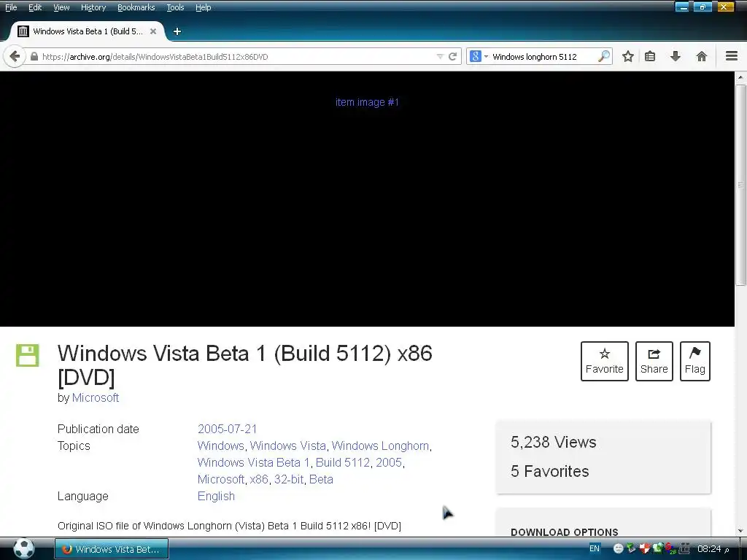Open the '32-bit' topic link
Viewport: 747px width, 560px height.
(x=289, y=479)
